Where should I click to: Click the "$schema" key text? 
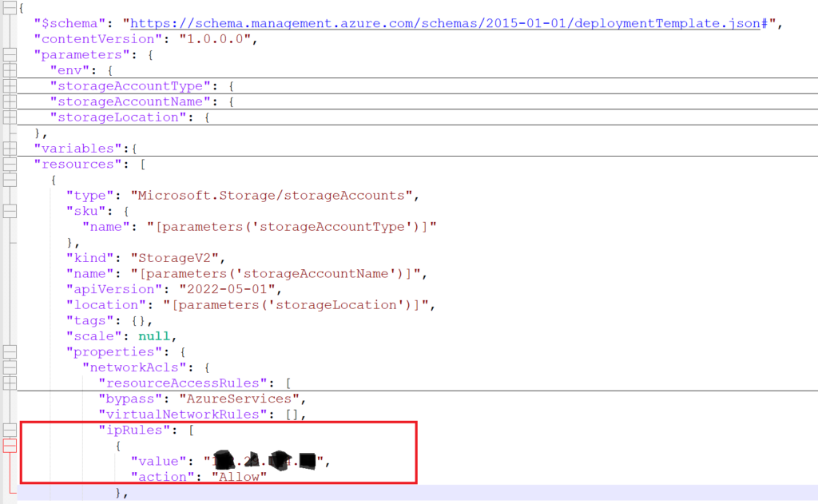tap(70, 23)
